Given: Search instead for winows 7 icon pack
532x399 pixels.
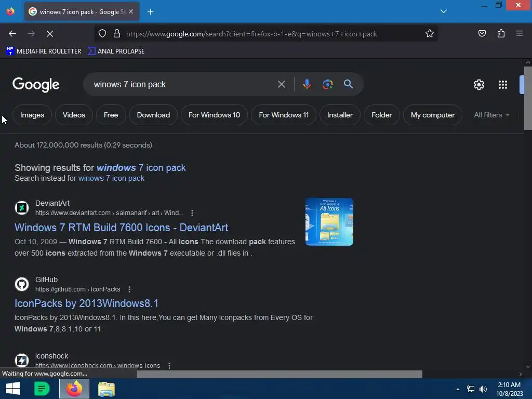Looking at the screenshot, I should (111, 178).
